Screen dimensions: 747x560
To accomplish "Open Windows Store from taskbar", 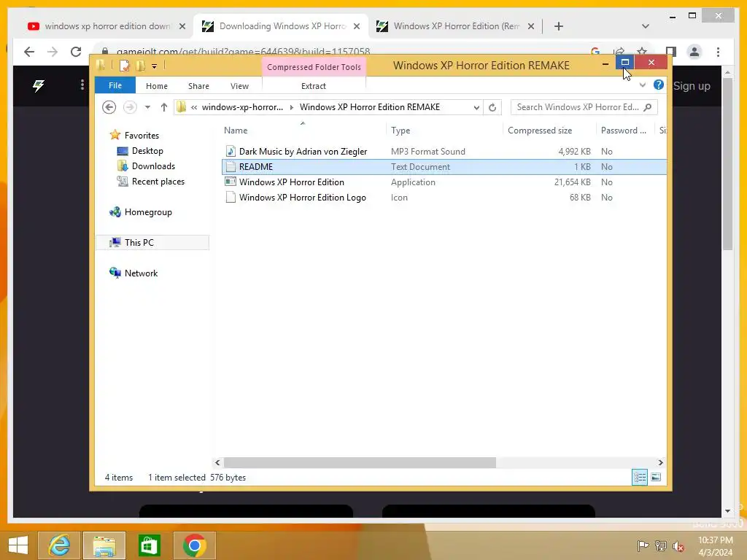I will click(x=149, y=545).
